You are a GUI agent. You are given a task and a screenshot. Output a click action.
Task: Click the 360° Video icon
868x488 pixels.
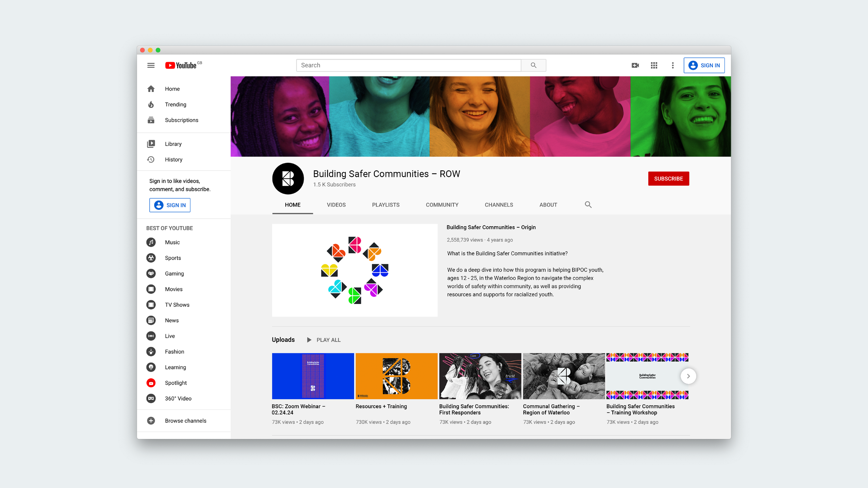(151, 398)
